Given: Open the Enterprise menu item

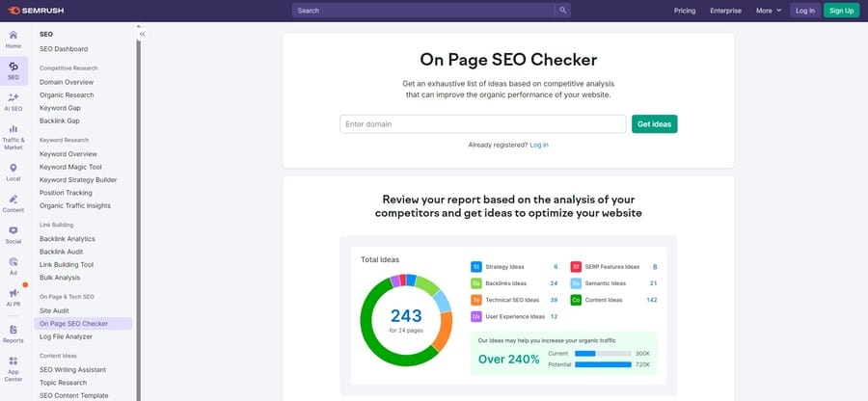Looking at the screenshot, I should tap(725, 11).
